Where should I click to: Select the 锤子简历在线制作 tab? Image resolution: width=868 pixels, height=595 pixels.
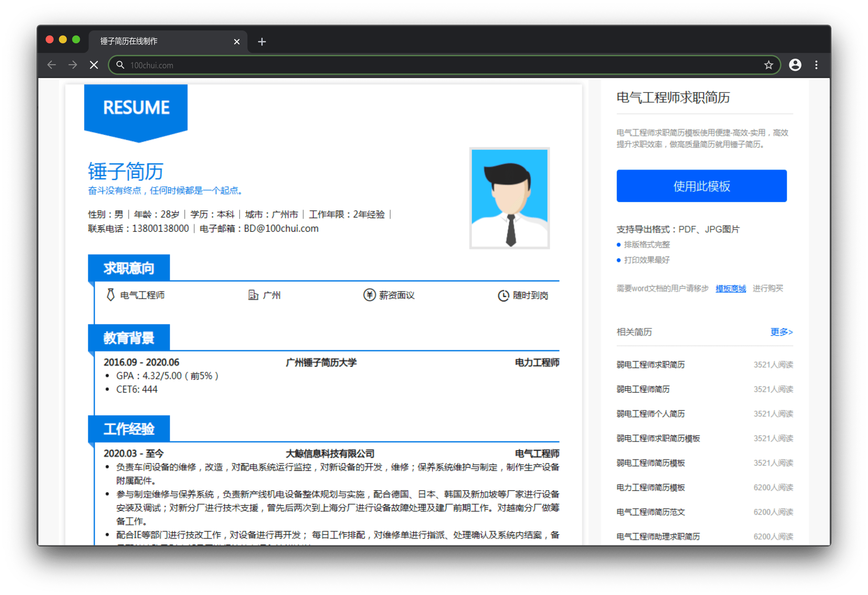pos(168,41)
